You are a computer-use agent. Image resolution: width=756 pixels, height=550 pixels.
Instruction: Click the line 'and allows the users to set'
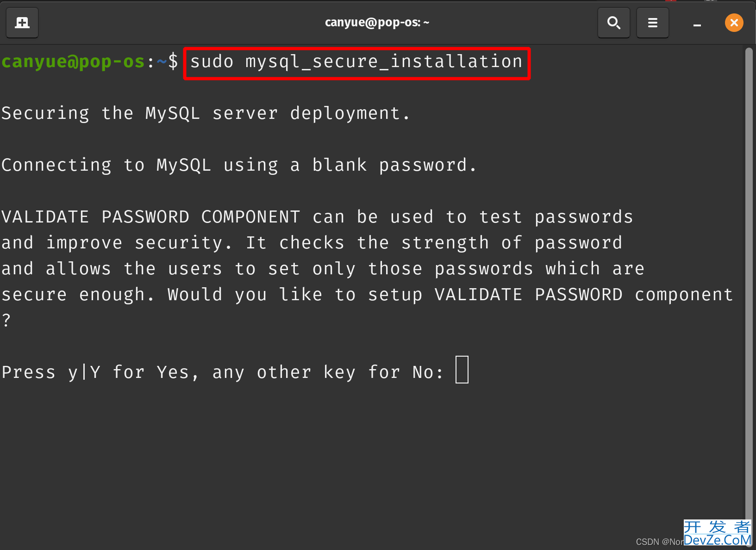pyautogui.click(x=323, y=269)
